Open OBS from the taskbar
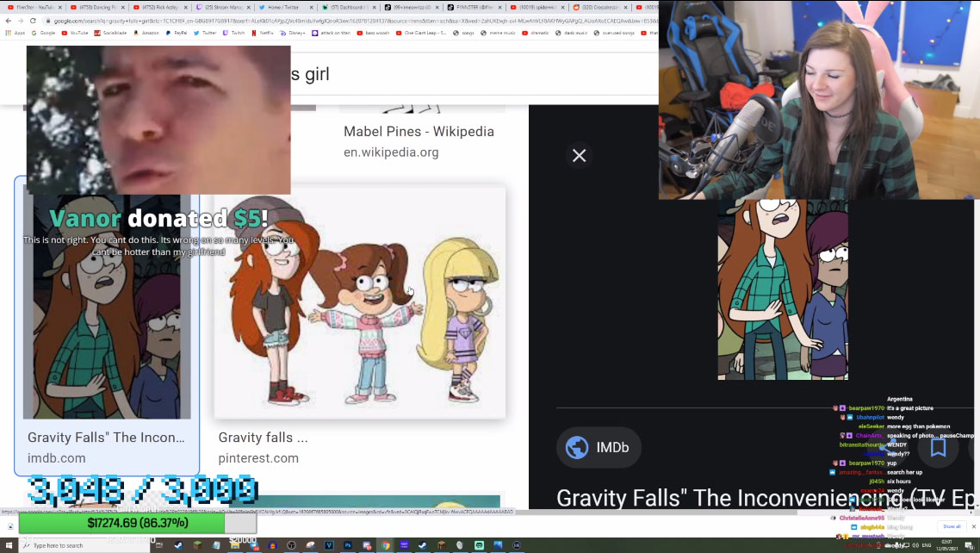The image size is (980, 553). (x=291, y=545)
